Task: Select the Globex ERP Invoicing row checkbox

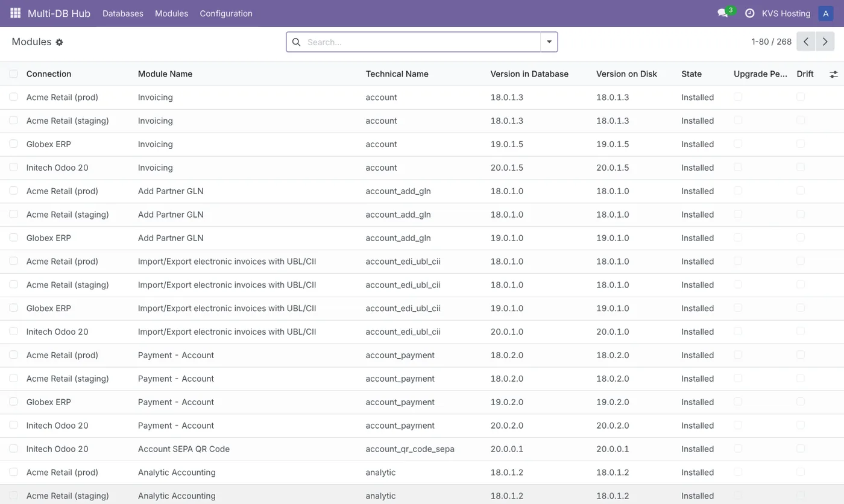Action: 13,144
